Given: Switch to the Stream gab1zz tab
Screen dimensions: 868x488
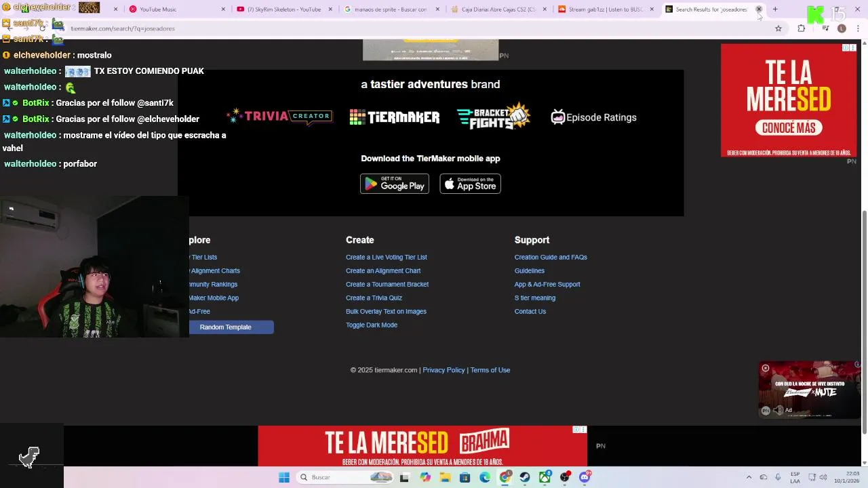Looking at the screenshot, I should (x=602, y=9).
